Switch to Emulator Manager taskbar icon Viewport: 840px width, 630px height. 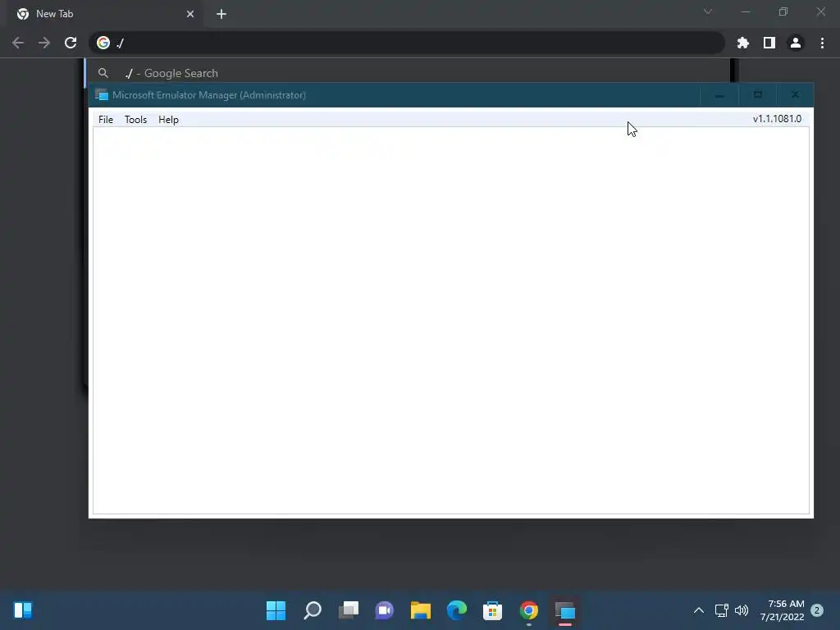[x=564, y=610]
